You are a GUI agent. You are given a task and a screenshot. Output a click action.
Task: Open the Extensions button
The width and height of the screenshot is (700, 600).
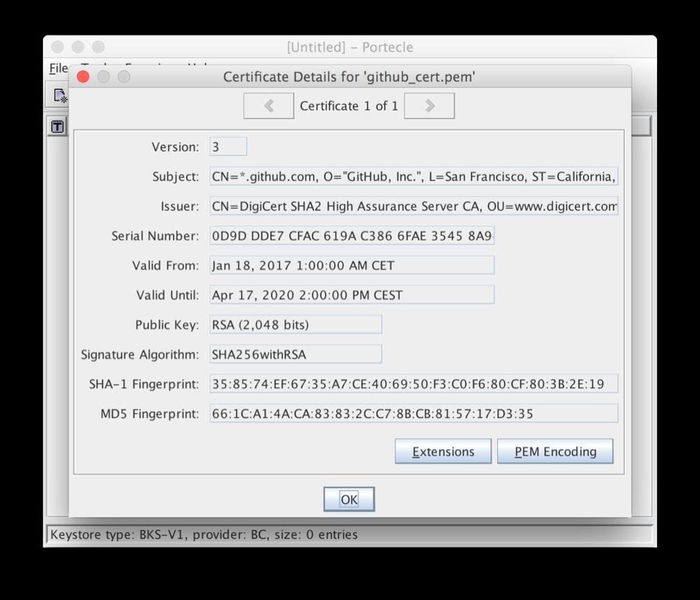tap(443, 452)
